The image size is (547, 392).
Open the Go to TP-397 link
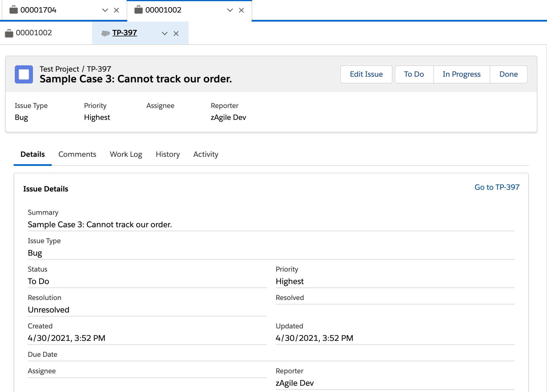(497, 187)
